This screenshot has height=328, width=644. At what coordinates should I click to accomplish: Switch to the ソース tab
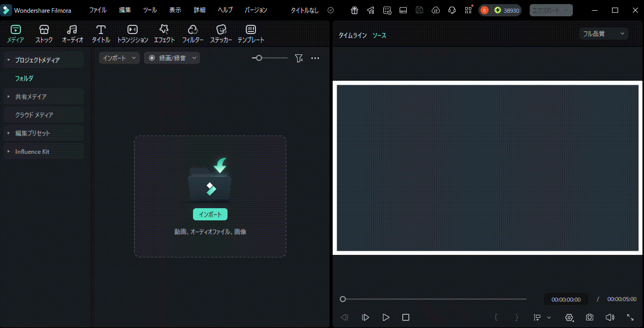pos(379,36)
